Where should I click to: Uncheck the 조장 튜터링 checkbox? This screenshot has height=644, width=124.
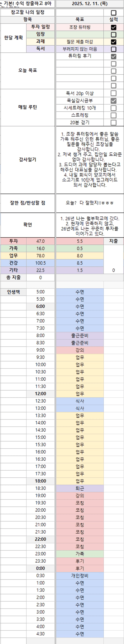click(x=113, y=28)
